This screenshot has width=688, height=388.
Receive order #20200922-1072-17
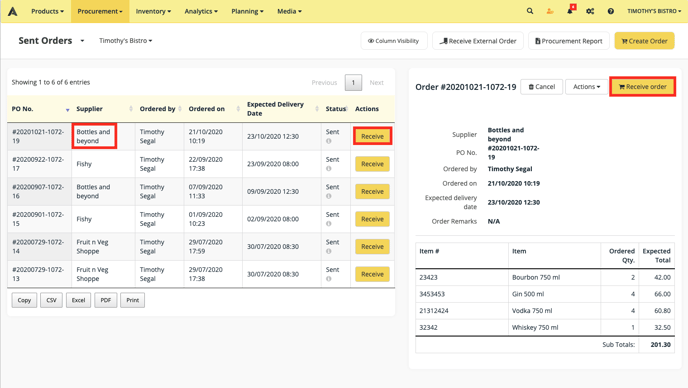coord(372,164)
